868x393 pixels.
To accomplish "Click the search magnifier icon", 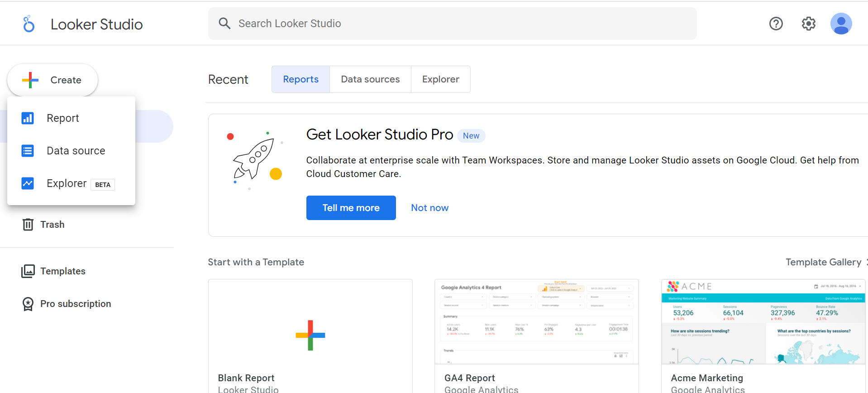I will (x=224, y=24).
